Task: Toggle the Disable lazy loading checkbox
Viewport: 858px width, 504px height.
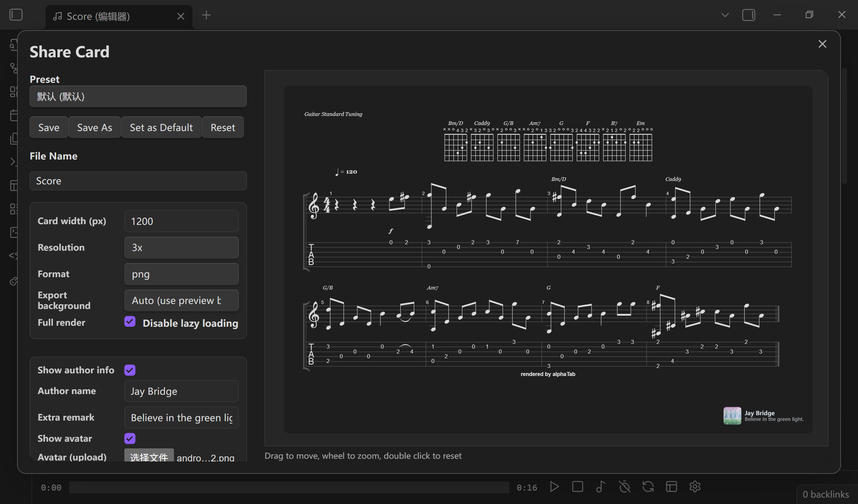Action: [130, 321]
